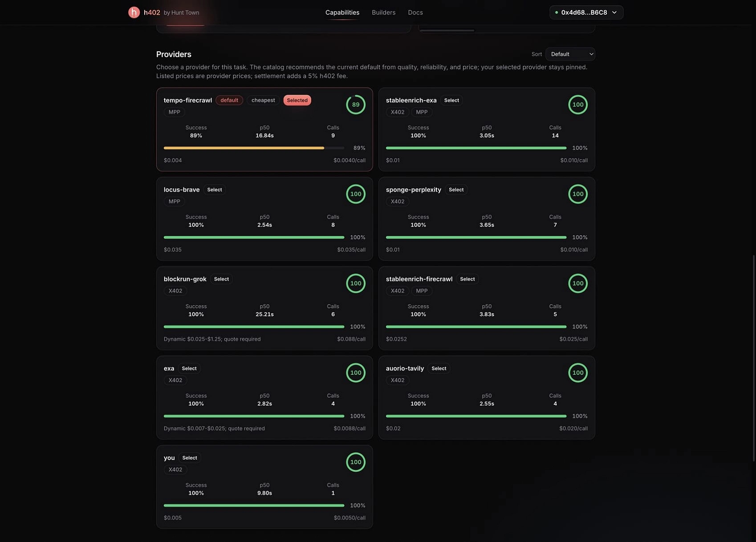Image resolution: width=756 pixels, height=542 pixels.
Task: Select the stableenrich-exa provider
Action: pos(451,101)
